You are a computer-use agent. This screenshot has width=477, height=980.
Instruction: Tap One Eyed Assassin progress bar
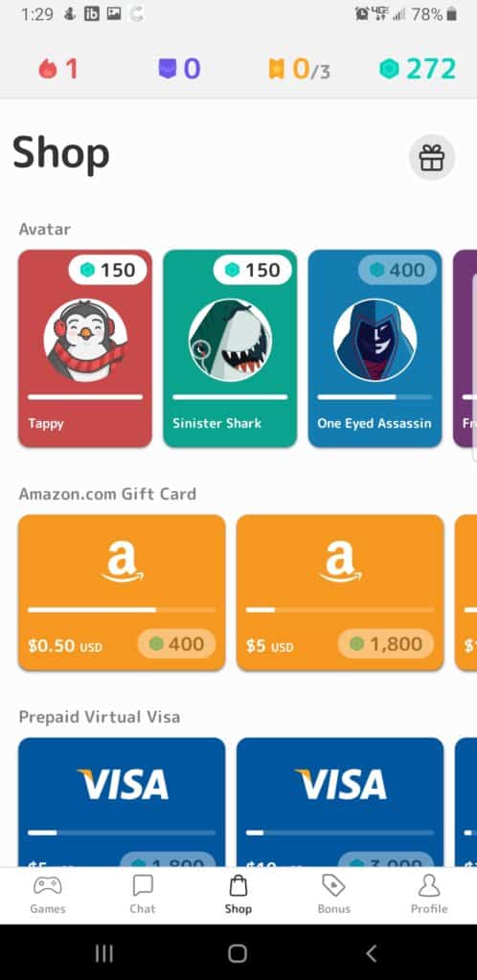375,397
